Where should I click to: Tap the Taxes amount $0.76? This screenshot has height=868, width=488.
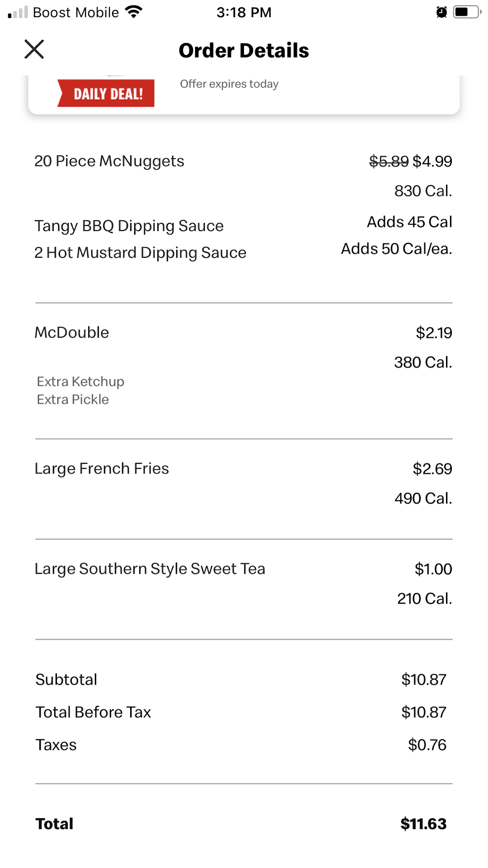point(427,745)
